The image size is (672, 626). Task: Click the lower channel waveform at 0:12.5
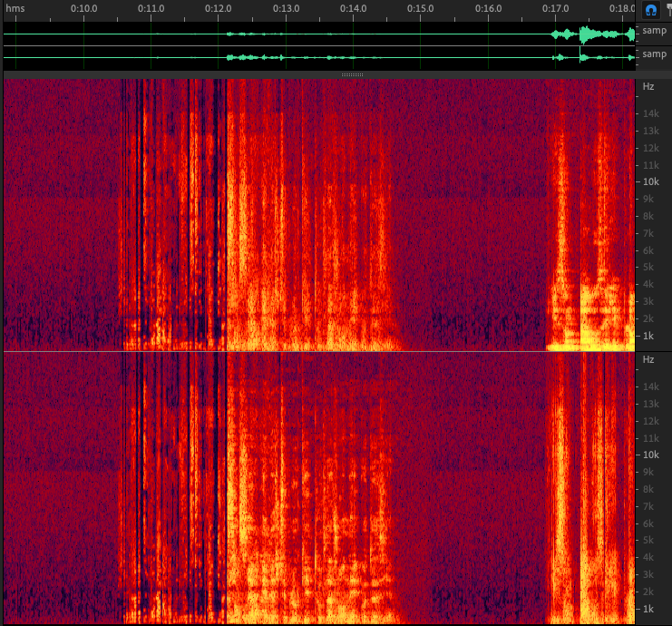tap(252, 58)
